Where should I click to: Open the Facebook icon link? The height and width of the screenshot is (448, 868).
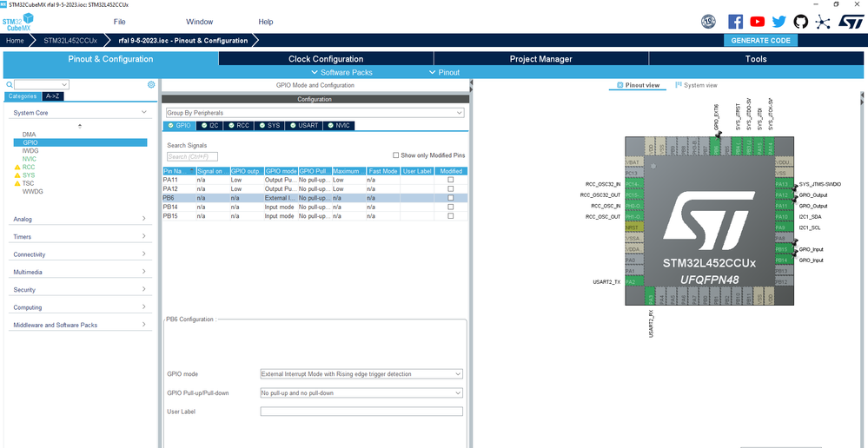pyautogui.click(x=735, y=22)
